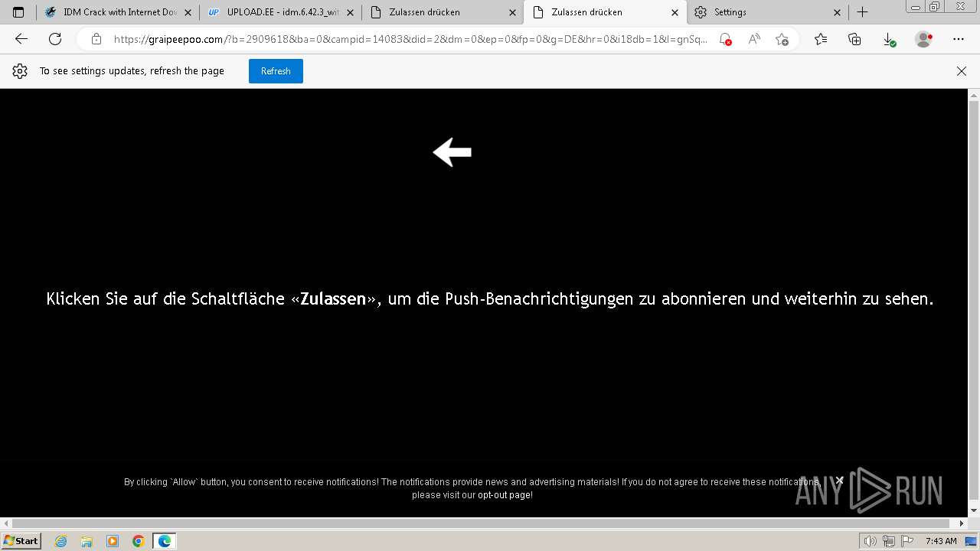Close the Settings tab

pos(837,12)
